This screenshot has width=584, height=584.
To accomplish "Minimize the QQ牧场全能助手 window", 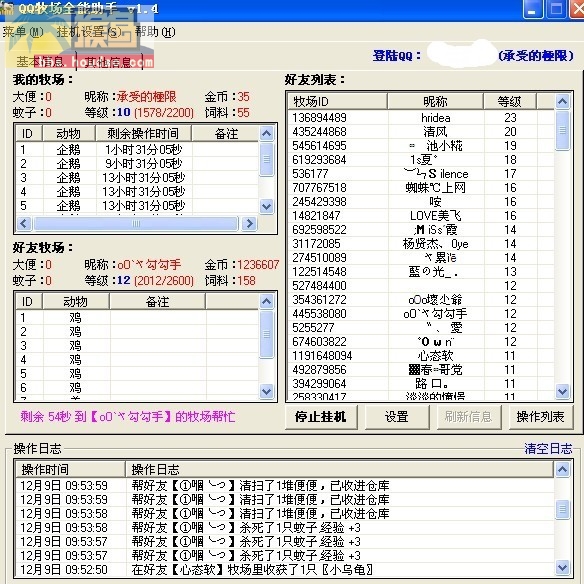I will pyautogui.click(x=533, y=9).
